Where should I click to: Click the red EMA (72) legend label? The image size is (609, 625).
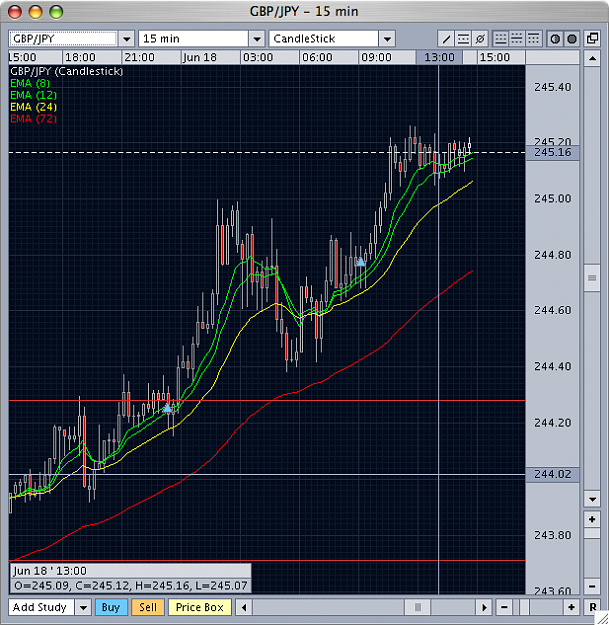[33, 118]
